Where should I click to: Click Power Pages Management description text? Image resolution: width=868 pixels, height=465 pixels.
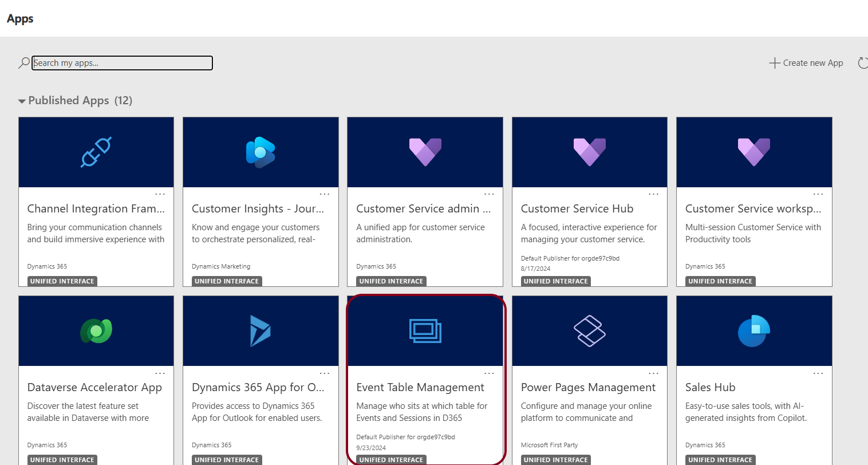coord(586,412)
